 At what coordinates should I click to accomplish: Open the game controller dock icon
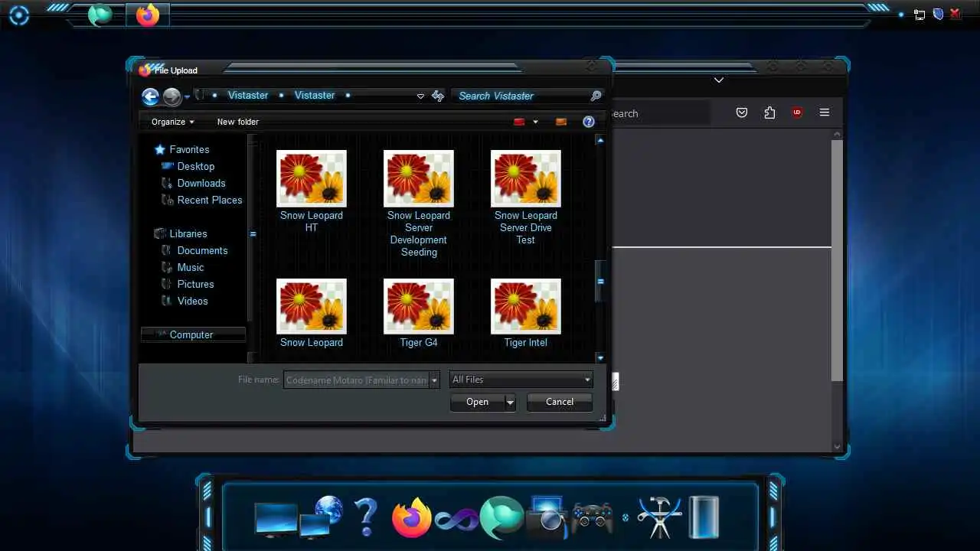click(x=592, y=519)
